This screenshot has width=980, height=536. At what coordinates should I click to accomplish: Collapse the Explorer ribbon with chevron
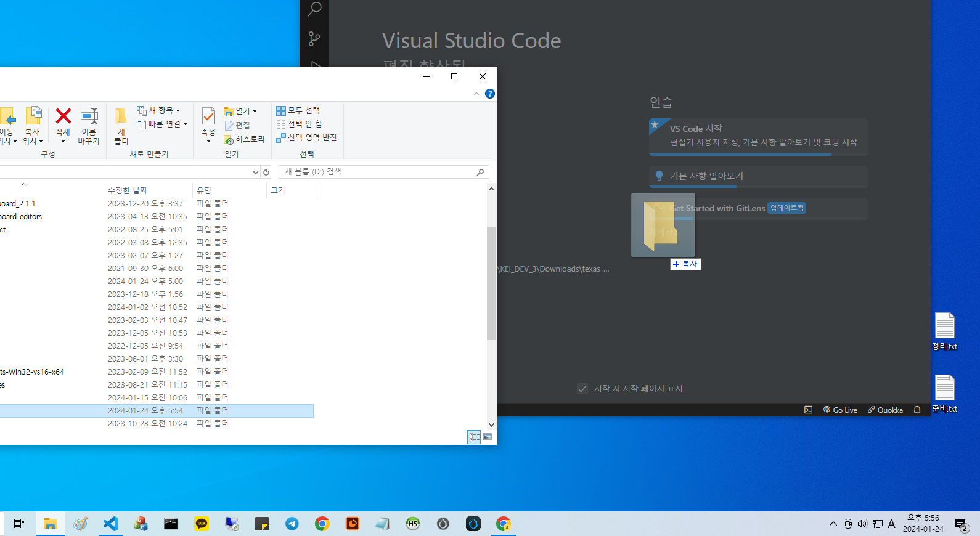click(476, 94)
